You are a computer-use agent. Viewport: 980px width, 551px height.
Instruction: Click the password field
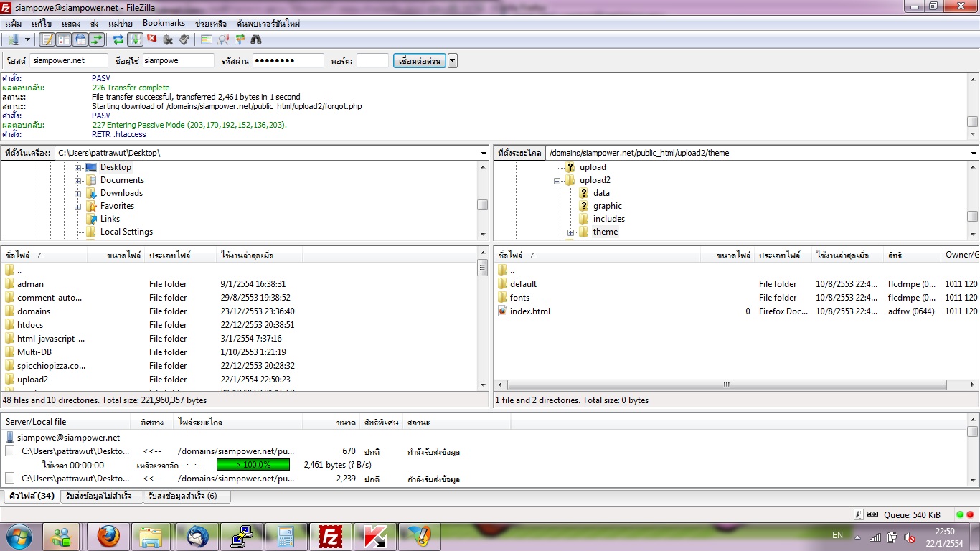pyautogui.click(x=288, y=61)
